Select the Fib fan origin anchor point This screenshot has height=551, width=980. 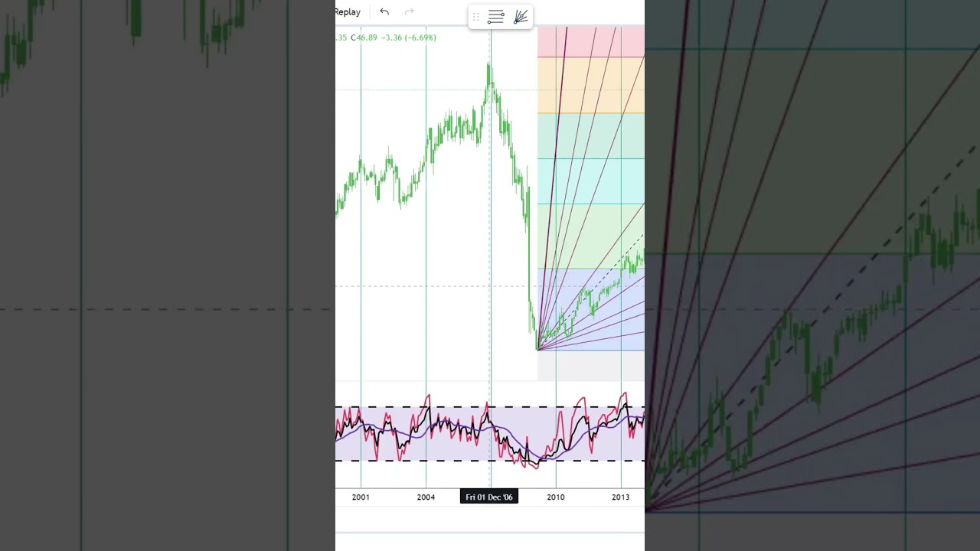tap(538, 350)
